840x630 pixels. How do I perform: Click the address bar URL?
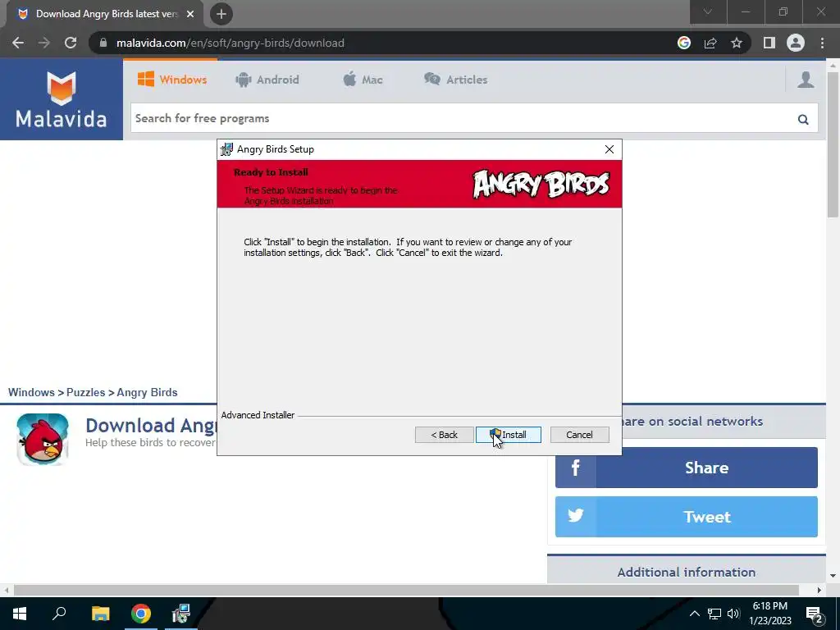tap(231, 43)
